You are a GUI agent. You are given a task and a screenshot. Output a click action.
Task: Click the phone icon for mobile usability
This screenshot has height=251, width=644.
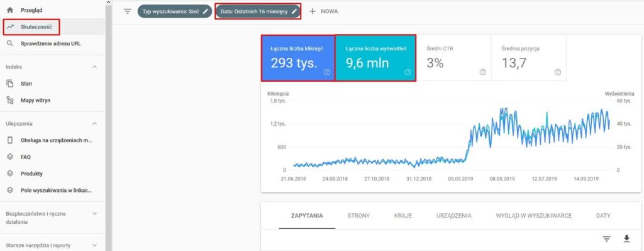pos(10,140)
